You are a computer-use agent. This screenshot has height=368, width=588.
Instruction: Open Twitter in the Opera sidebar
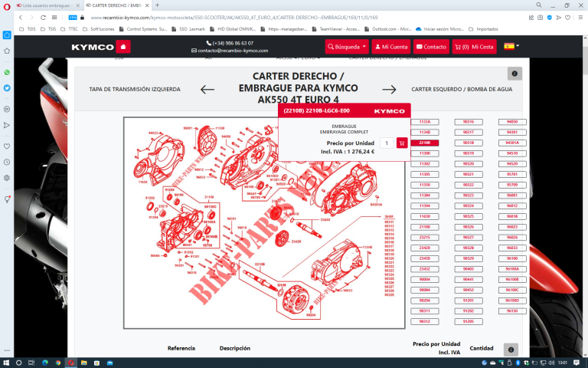point(7,88)
